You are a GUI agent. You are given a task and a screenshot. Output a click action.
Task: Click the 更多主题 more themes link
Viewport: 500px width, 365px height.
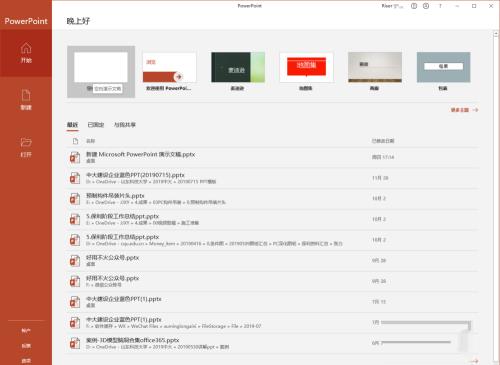coord(464,110)
